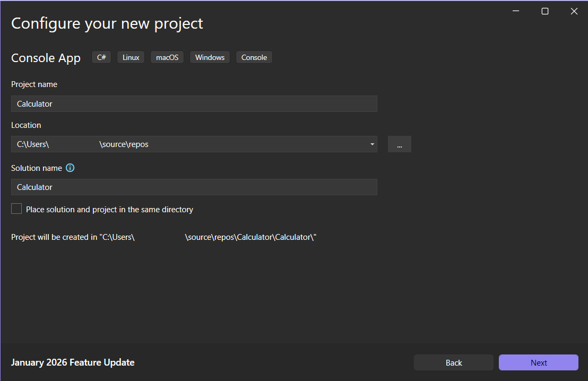588x381 pixels.
Task: Click the browse "..." button next to Location
Action: pyautogui.click(x=399, y=144)
